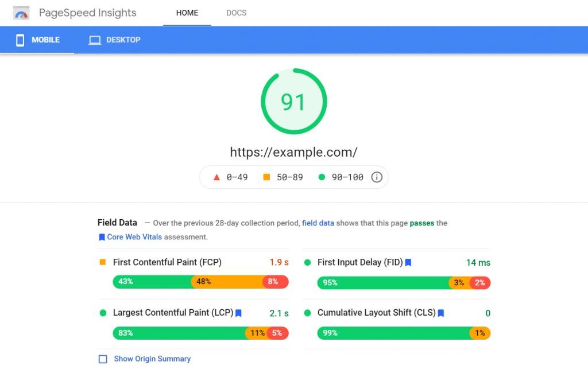Click the orange square 50–89 legend icon
Screen dimensions: 588x381
266,177
